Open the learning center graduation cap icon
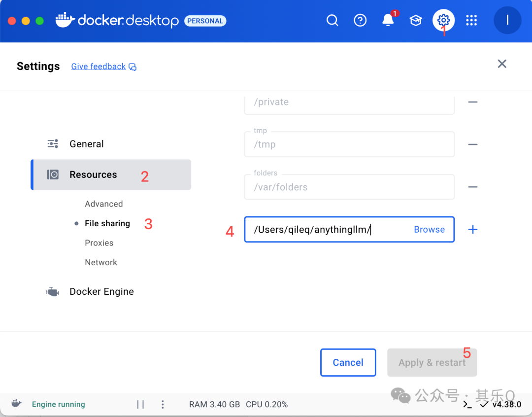This screenshot has height=417, width=532. [x=415, y=20]
